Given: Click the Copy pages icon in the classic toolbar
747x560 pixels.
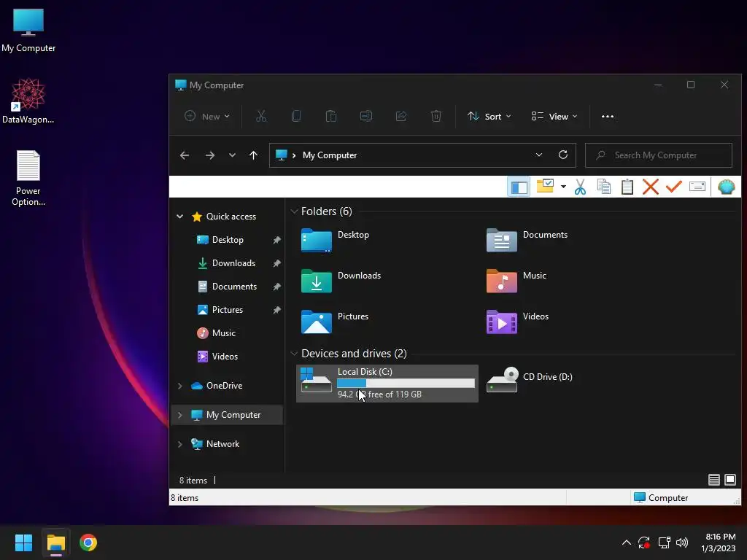Looking at the screenshot, I should pos(604,187).
